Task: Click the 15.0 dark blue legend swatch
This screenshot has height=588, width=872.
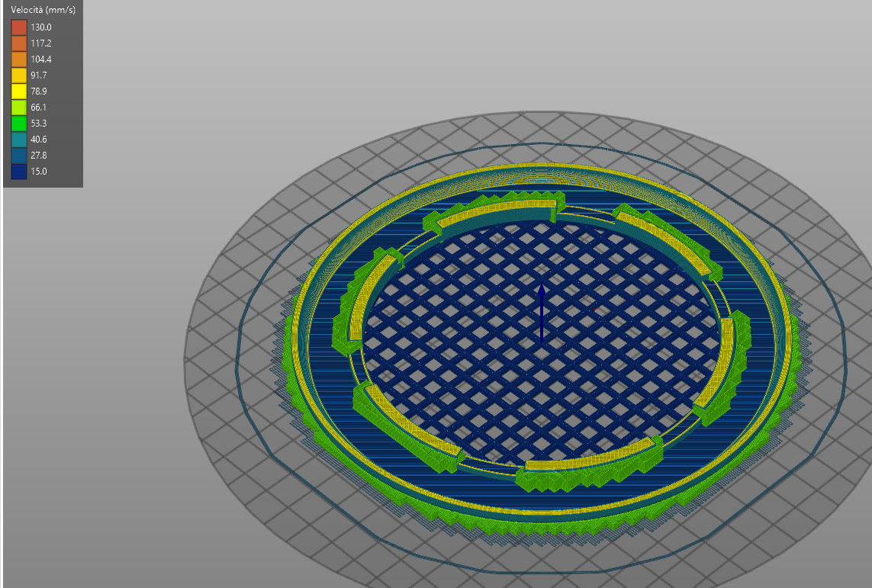Action: [19, 171]
